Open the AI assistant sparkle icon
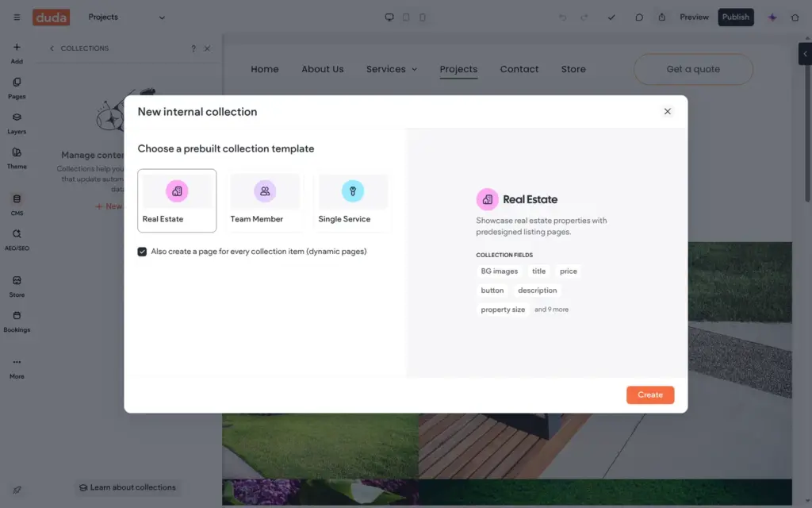Image resolution: width=812 pixels, height=508 pixels. coord(772,17)
